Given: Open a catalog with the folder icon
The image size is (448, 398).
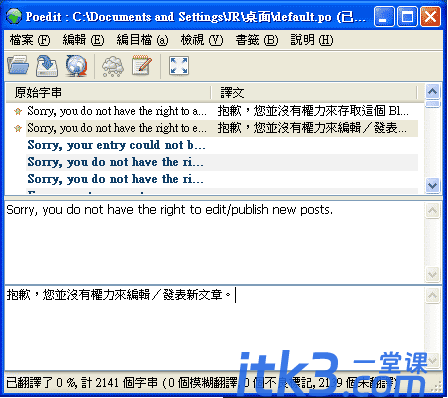Looking at the screenshot, I should (18, 65).
